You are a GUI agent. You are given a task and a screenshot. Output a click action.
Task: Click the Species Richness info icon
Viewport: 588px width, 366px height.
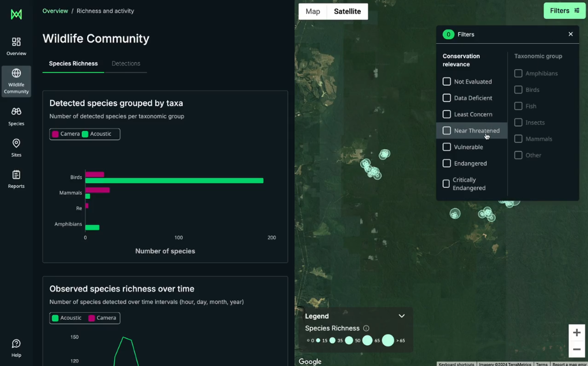367,328
